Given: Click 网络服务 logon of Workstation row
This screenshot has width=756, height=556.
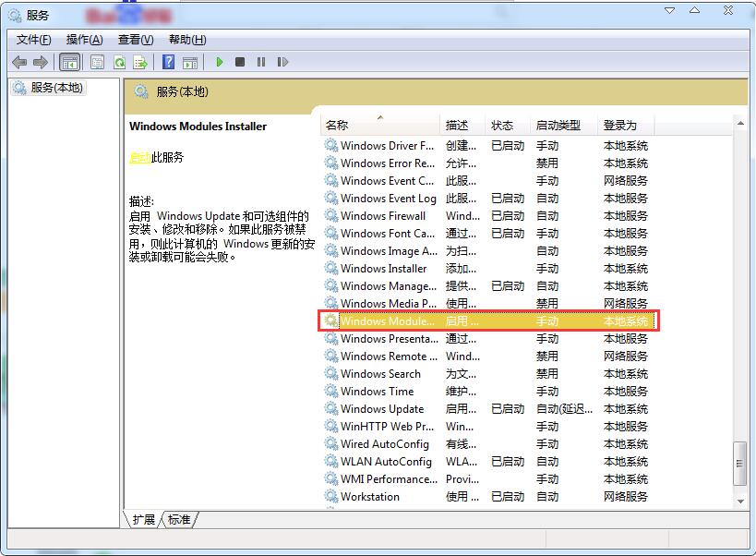Looking at the screenshot, I should 625,497.
